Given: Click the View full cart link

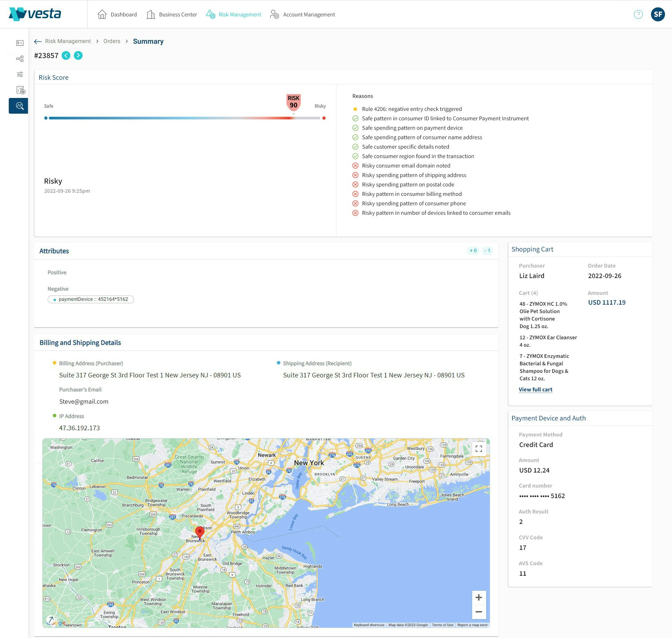Looking at the screenshot, I should pos(535,390).
